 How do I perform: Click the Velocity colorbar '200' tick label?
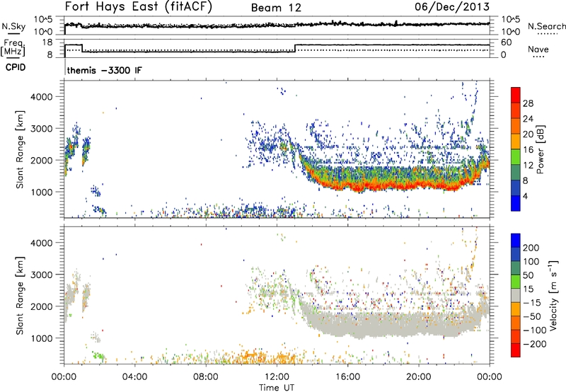[531, 248]
